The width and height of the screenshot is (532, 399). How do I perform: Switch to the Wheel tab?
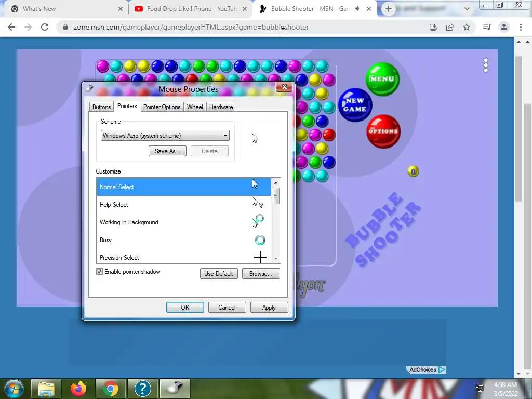[x=195, y=107]
